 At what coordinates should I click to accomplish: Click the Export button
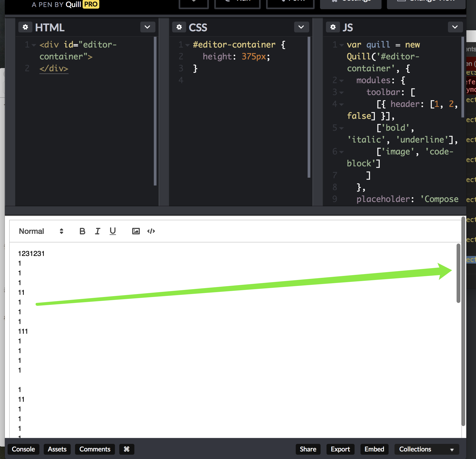tap(340, 449)
